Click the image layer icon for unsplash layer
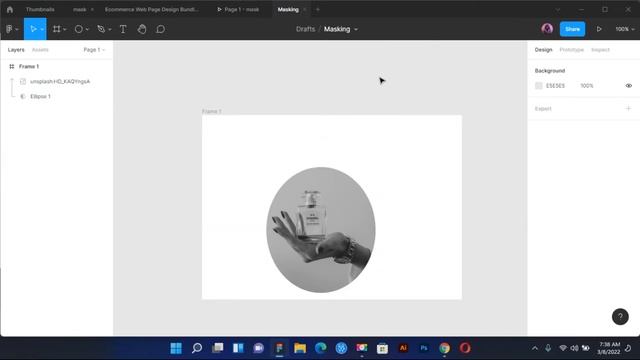 tap(23, 81)
